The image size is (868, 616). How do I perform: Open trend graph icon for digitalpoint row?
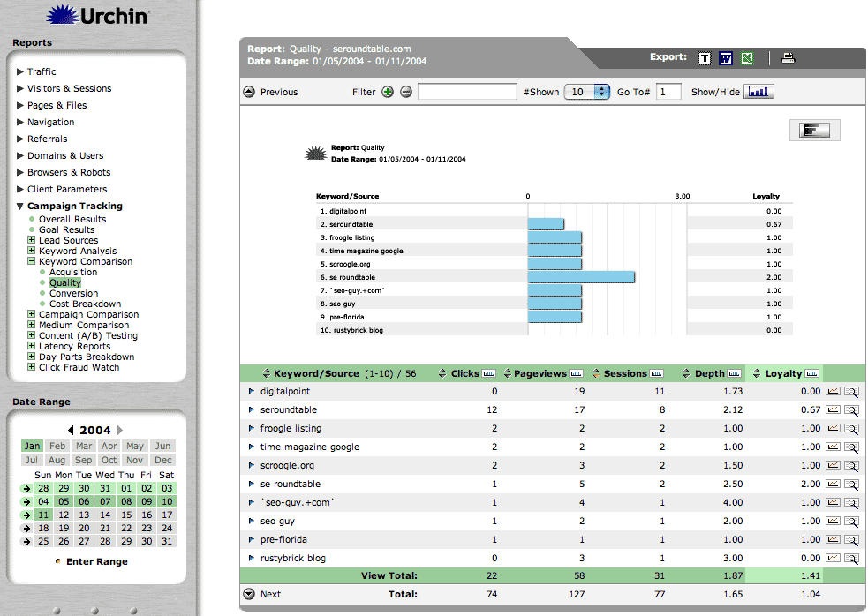click(x=833, y=391)
